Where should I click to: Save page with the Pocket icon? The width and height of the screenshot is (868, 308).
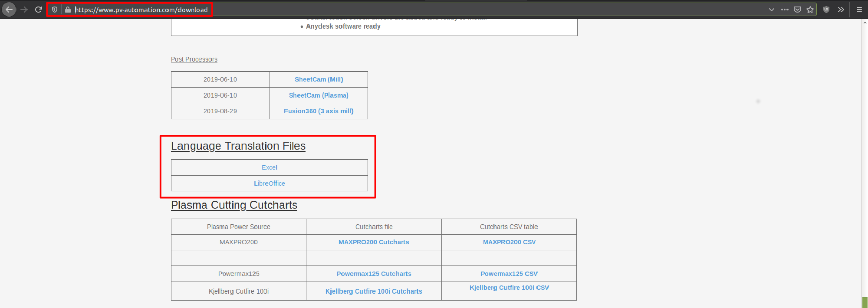[x=797, y=10]
